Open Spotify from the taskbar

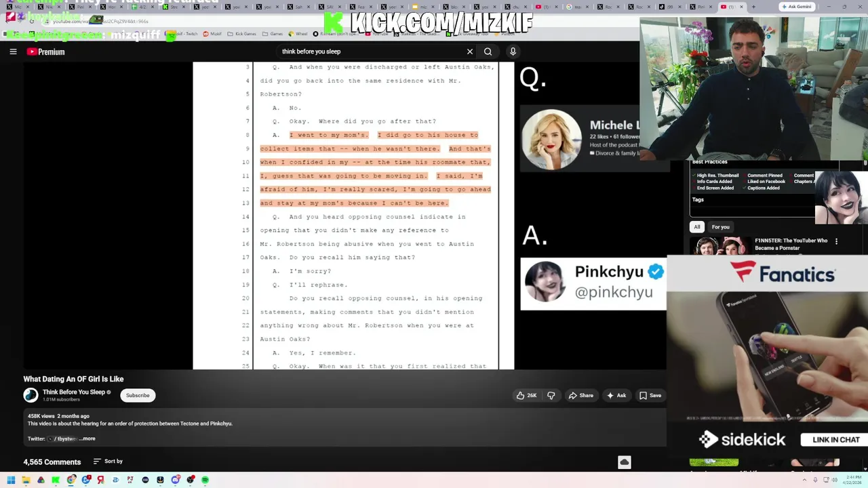(205, 480)
